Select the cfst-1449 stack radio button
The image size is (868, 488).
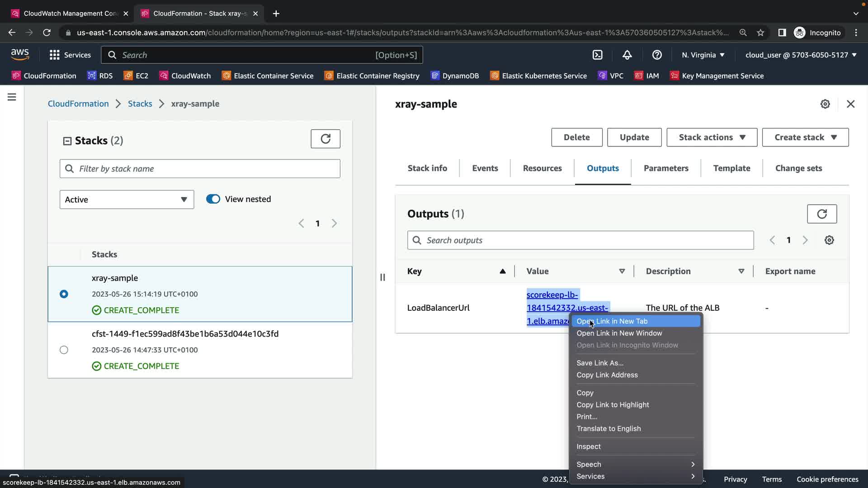coord(64,350)
